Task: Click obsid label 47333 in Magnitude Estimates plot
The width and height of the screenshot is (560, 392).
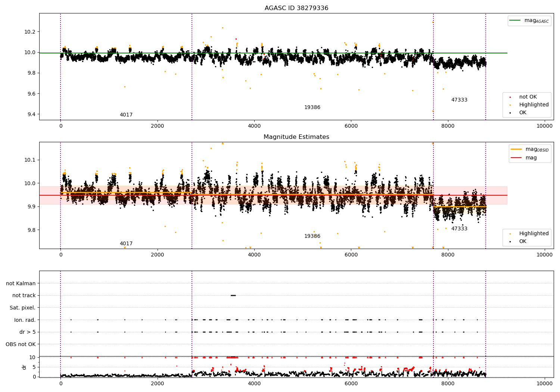Action: [x=459, y=228]
